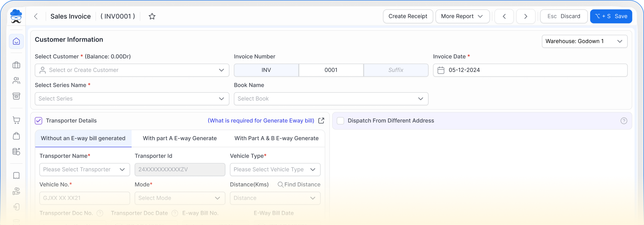The width and height of the screenshot is (644, 225).
Task: Select Without an E-way bill generated tab
Action: click(x=83, y=138)
